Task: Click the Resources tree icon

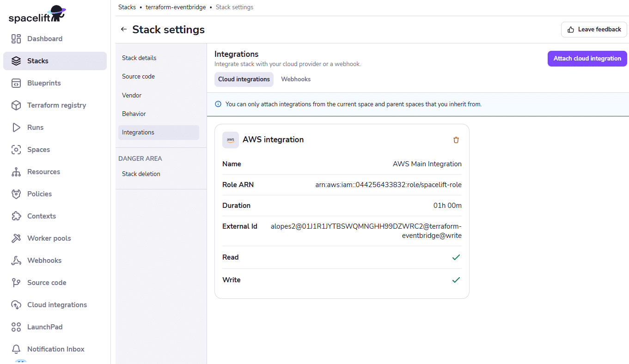Action: click(16, 172)
